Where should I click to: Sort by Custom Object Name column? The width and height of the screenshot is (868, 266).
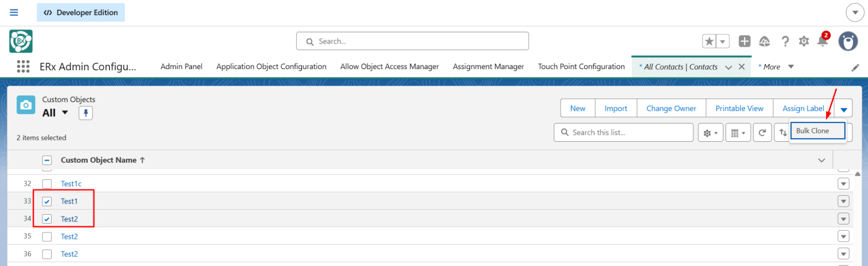coord(102,160)
